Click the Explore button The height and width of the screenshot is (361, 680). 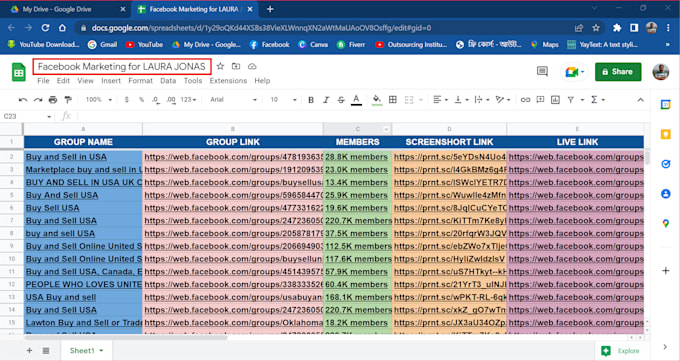[621, 351]
